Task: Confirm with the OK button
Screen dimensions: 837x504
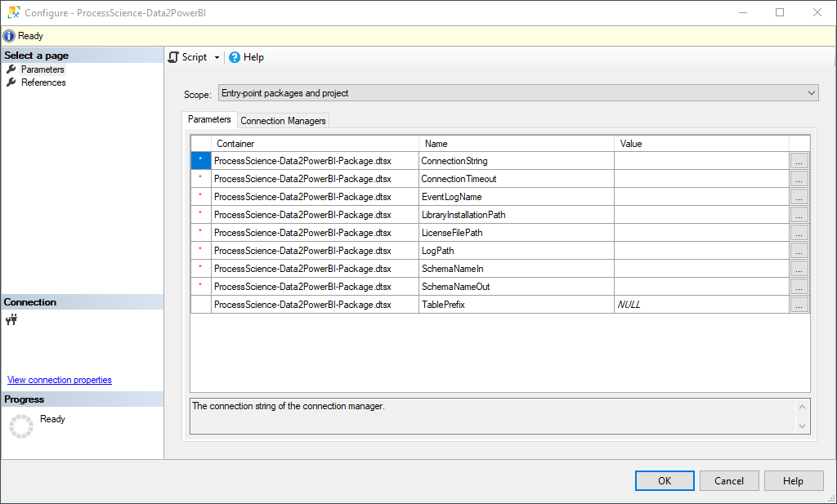Action: (x=665, y=480)
